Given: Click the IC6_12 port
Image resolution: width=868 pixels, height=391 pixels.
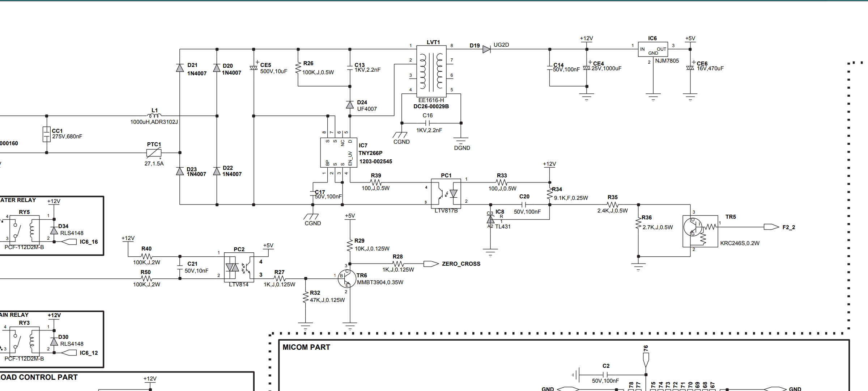Looking at the screenshot, I should point(69,353).
